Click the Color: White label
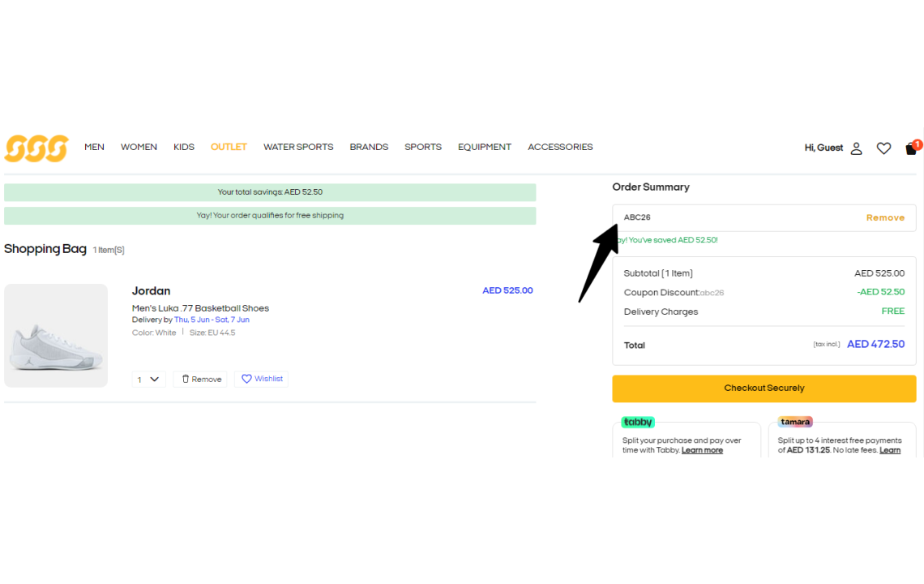This screenshot has width=924, height=584. pyautogui.click(x=154, y=333)
